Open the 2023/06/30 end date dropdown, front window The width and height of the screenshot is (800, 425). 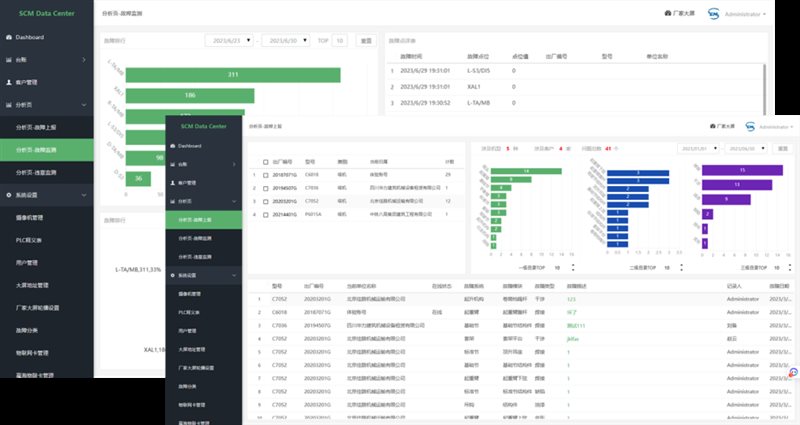click(x=746, y=148)
